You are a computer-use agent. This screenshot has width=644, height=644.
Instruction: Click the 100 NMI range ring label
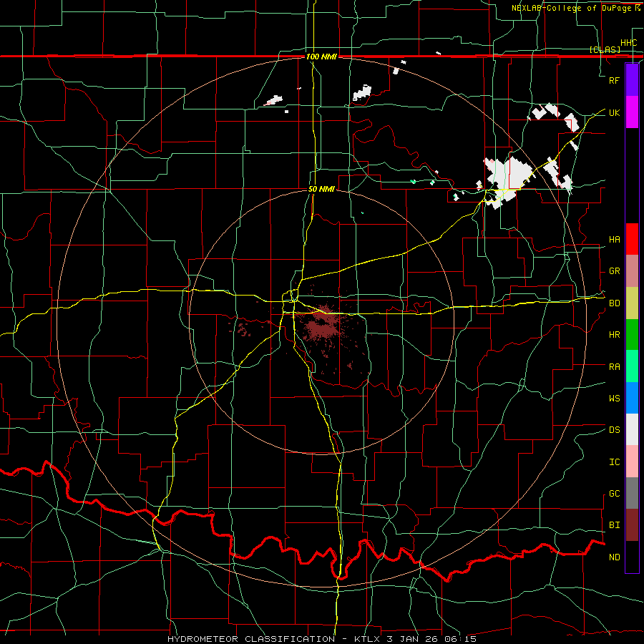pyautogui.click(x=321, y=57)
